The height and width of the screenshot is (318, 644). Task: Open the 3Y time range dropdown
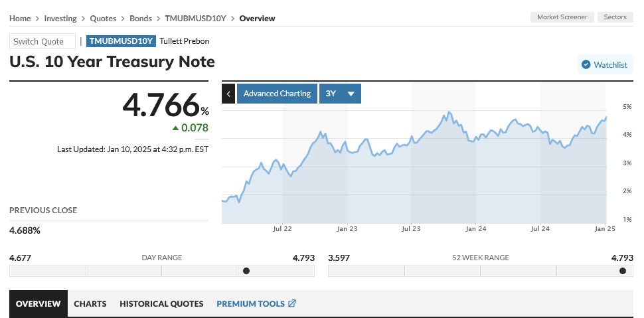click(340, 94)
